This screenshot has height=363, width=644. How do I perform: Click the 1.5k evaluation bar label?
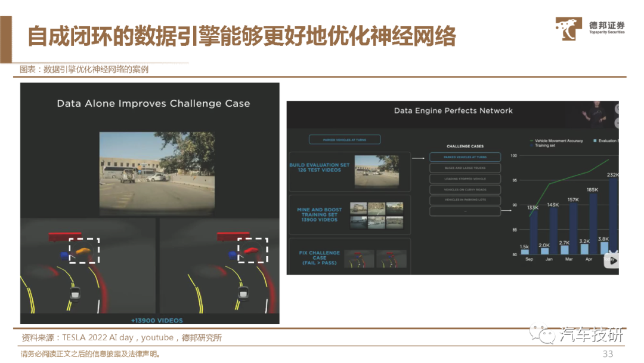(524, 247)
